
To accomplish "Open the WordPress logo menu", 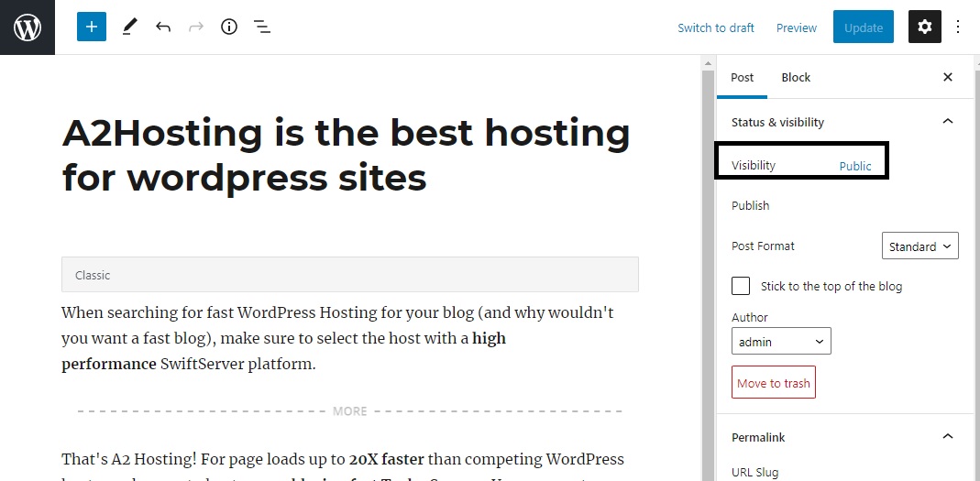I will click(x=28, y=27).
